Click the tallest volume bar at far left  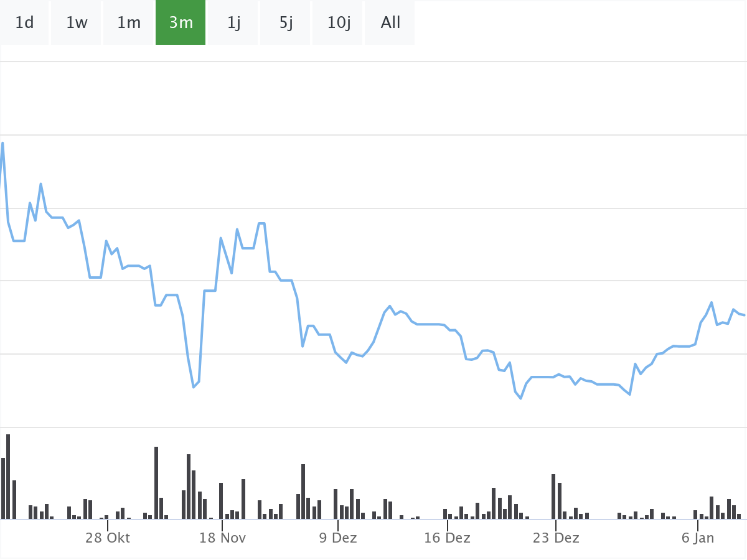coord(8,477)
